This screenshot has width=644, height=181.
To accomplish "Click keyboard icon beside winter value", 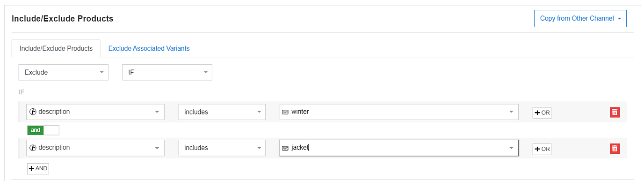I will pos(285,112).
